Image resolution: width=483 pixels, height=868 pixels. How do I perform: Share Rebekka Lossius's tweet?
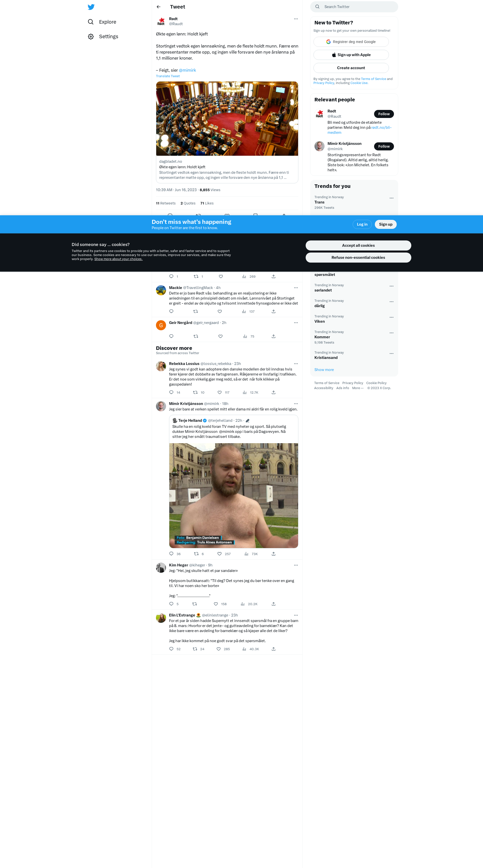(273, 392)
